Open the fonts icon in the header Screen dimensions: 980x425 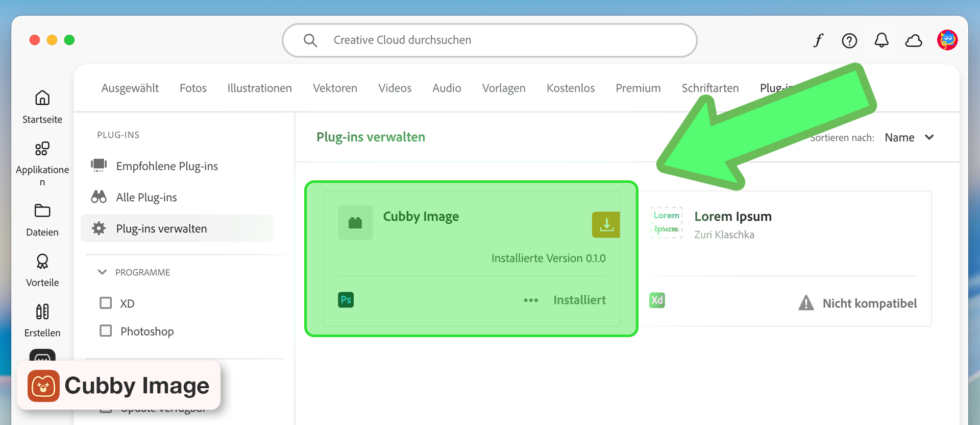pos(818,40)
